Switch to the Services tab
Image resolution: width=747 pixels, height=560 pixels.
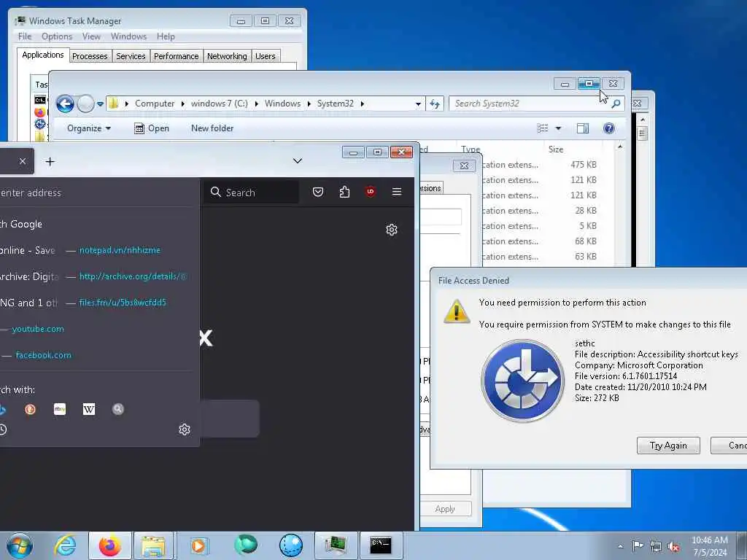point(131,56)
